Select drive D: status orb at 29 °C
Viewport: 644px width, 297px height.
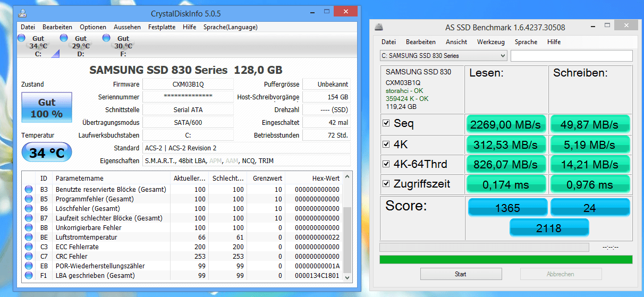tap(64, 38)
